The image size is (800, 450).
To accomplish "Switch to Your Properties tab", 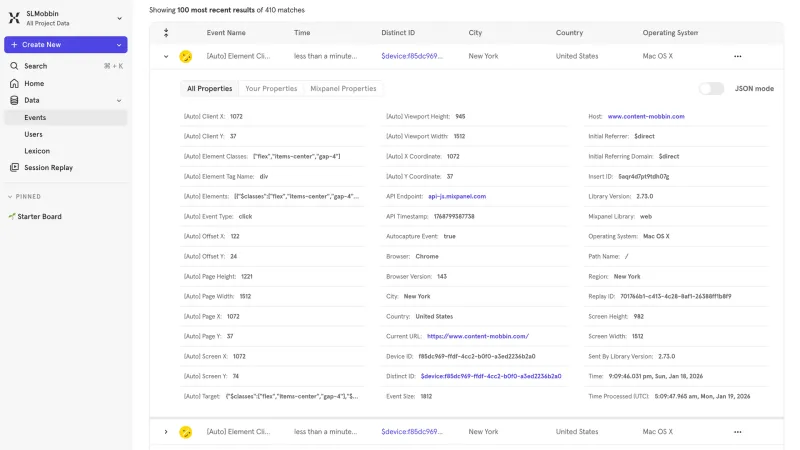I will [x=271, y=88].
